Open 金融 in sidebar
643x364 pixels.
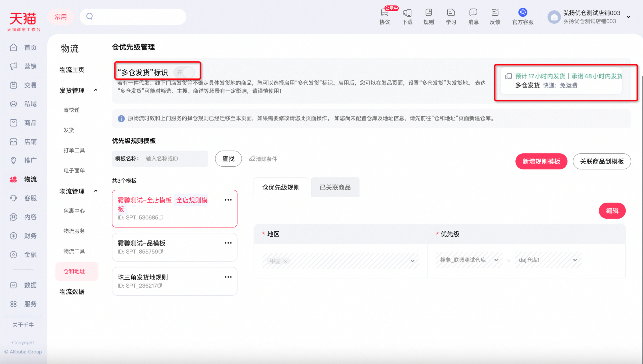click(x=23, y=255)
